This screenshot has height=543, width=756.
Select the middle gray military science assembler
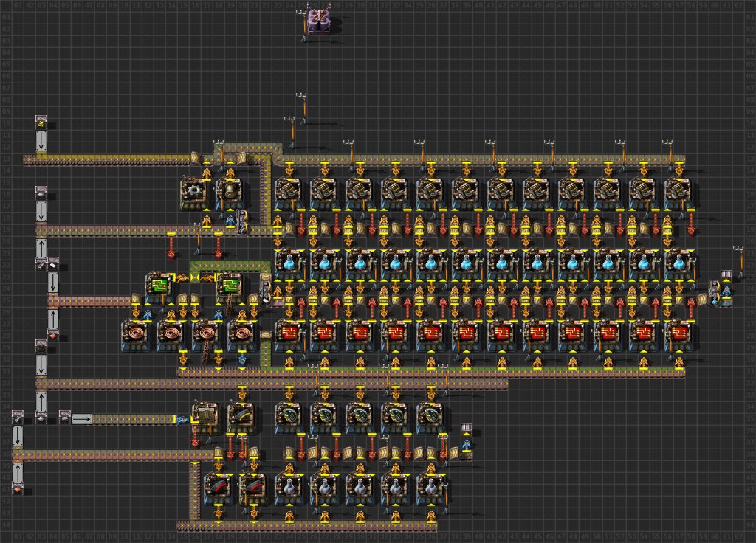(360, 488)
